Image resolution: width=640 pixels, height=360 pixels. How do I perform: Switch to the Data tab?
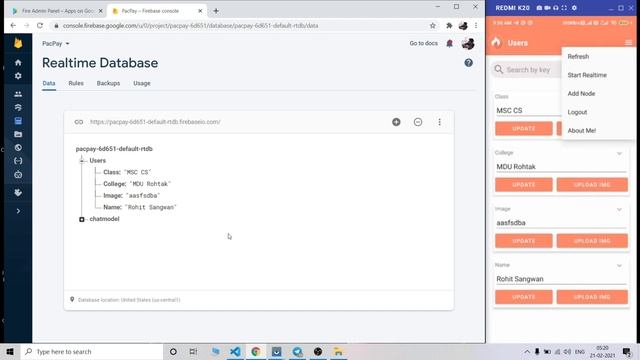[49, 83]
